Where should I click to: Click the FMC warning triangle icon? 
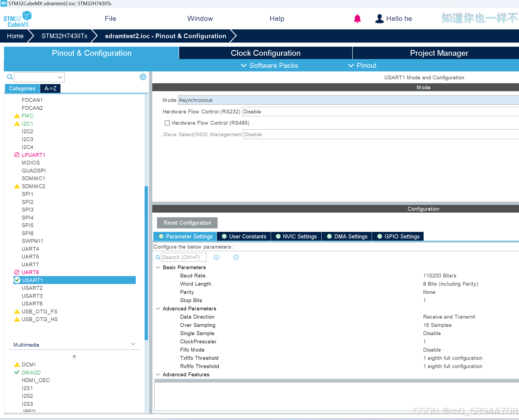[x=17, y=116]
